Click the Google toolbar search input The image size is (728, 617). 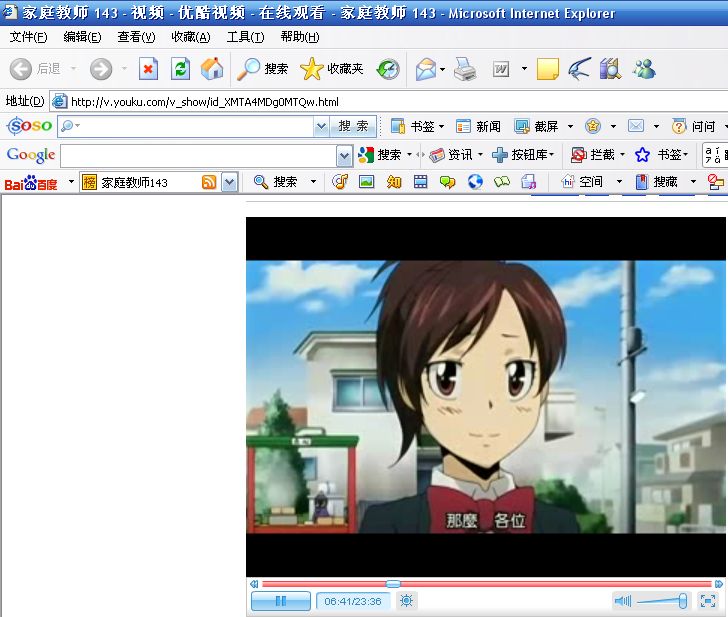click(x=199, y=156)
